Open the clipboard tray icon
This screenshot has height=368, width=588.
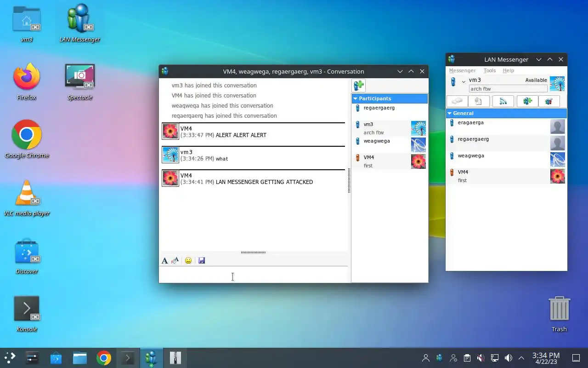point(467,358)
